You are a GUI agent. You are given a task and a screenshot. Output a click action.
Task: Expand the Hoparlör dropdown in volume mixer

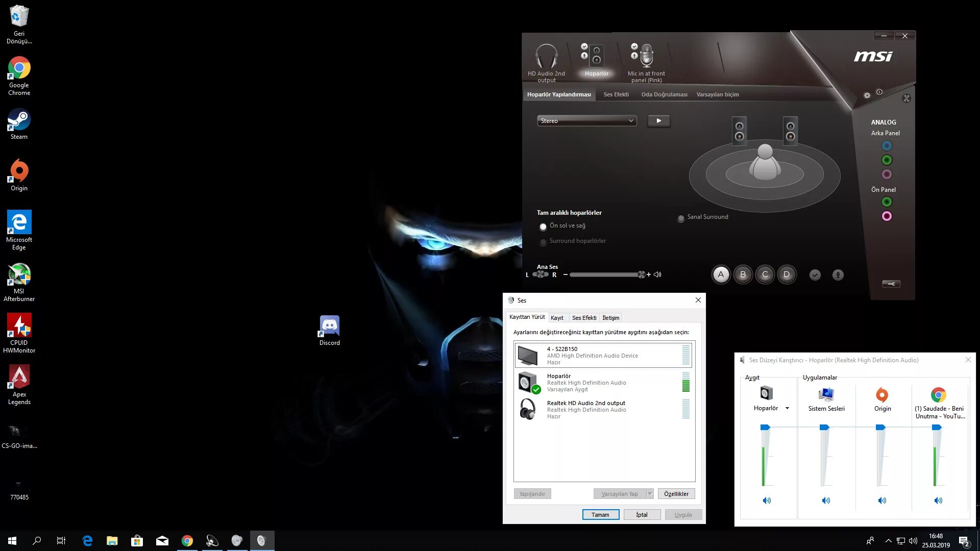pos(786,408)
